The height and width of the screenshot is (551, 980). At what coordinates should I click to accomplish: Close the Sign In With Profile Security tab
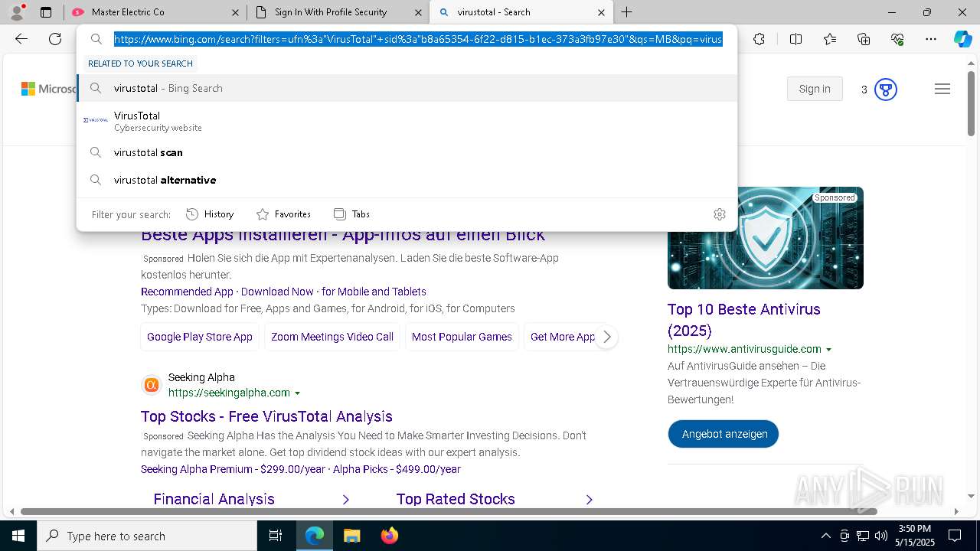click(x=418, y=12)
